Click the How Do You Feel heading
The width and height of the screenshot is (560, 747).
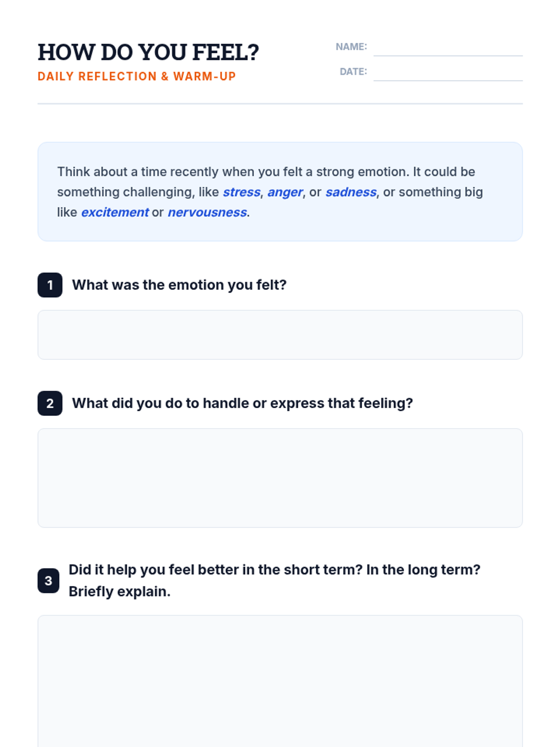148,52
